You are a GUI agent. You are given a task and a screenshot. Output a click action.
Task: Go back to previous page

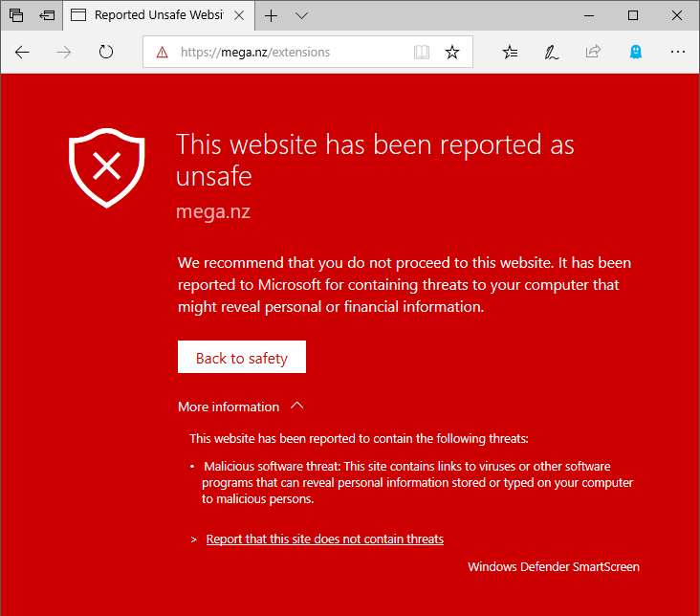point(22,53)
